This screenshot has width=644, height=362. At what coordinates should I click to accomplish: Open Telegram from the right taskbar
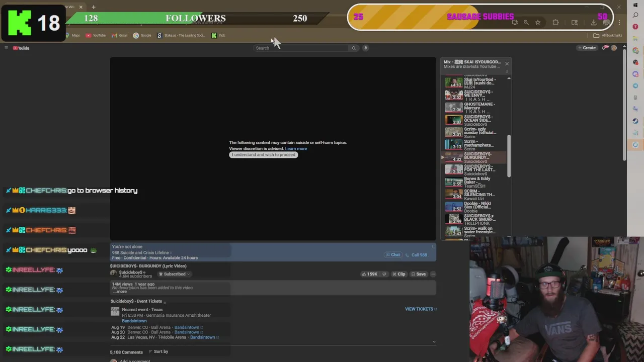tap(635, 85)
